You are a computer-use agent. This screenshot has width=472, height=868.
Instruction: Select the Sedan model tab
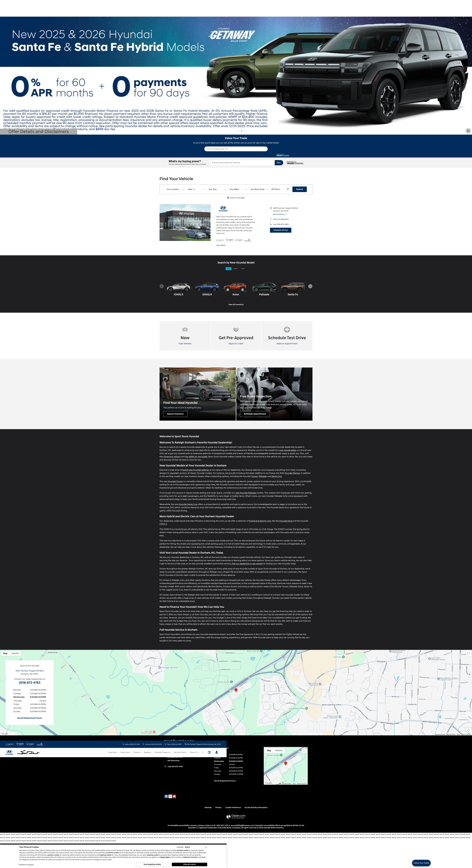236,269
